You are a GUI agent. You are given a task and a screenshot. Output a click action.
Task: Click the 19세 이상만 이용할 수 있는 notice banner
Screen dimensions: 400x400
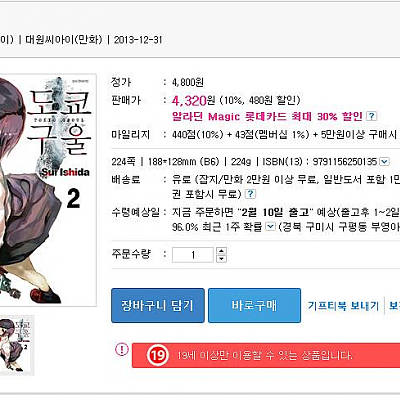coord(266,355)
